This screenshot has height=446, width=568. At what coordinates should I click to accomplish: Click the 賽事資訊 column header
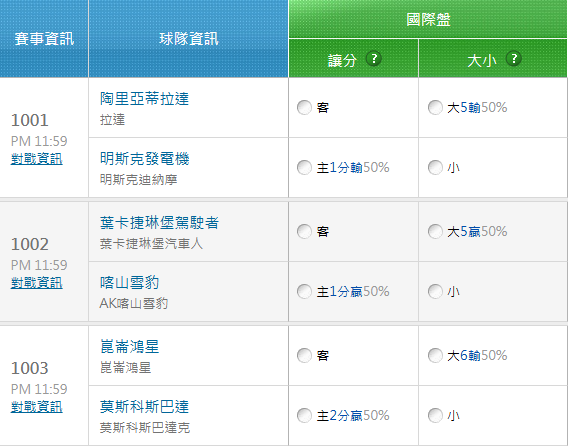[x=44, y=39]
